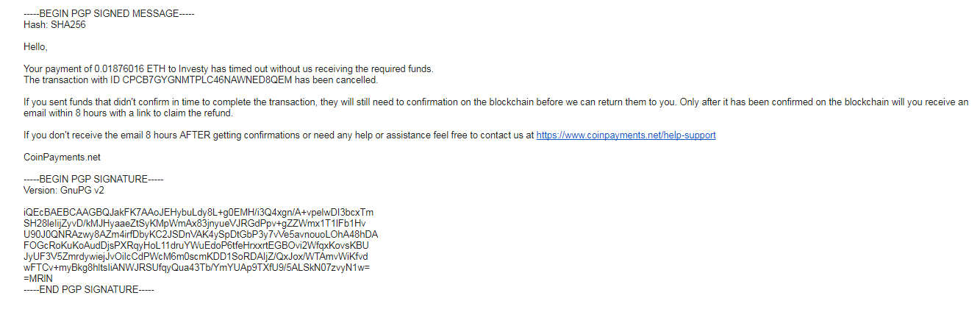Click signature line starting with U90J0QNRAzwy8AZm
The height and width of the screenshot is (315, 980).
coord(201,235)
